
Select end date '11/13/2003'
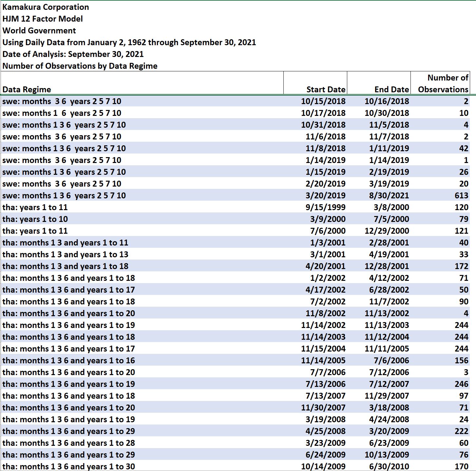[387, 325]
